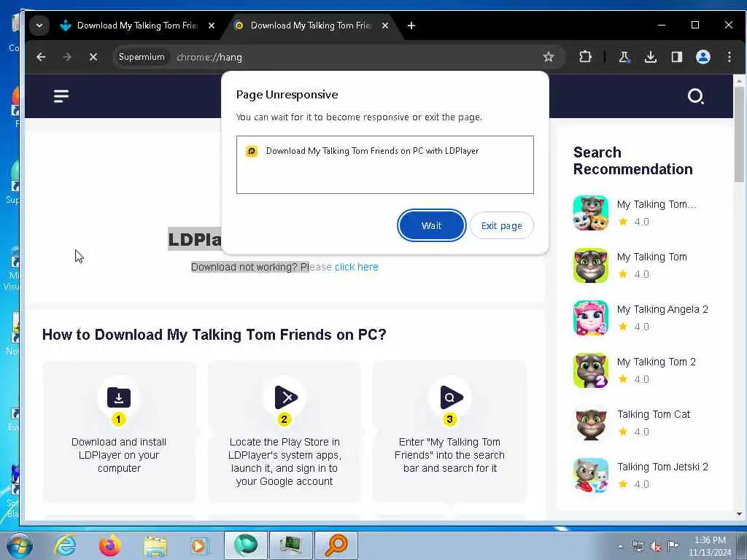
Task: Close the second browser tab
Action: point(385,26)
